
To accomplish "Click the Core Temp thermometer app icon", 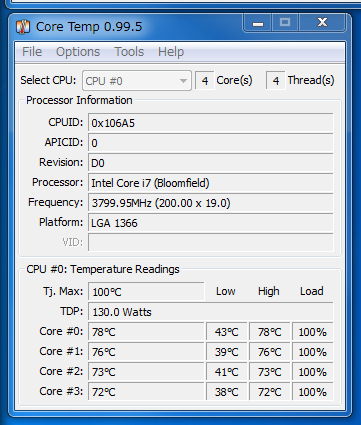I will [23, 27].
